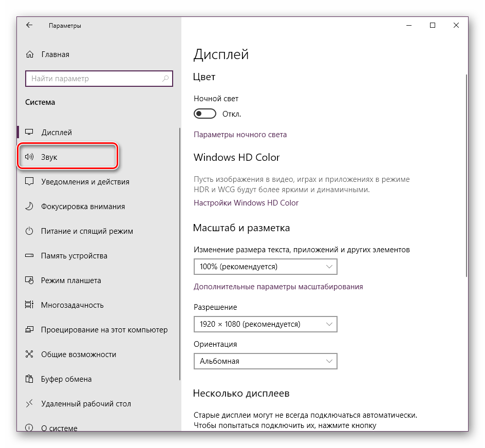Select the Память устройства storage icon
Viewport: 485px width, 448px height.
[x=29, y=256]
